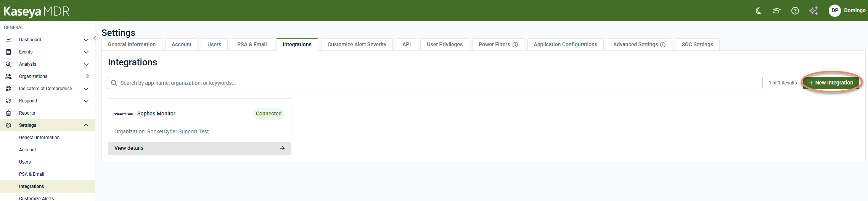The width and height of the screenshot is (868, 201).
Task: Click the Events list icon
Action: click(x=8, y=52)
